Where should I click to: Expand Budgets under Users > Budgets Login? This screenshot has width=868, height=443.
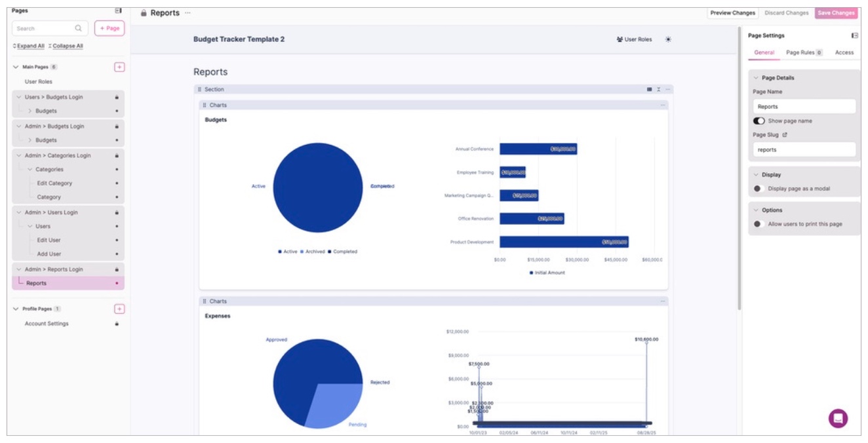[x=30, y=111]
